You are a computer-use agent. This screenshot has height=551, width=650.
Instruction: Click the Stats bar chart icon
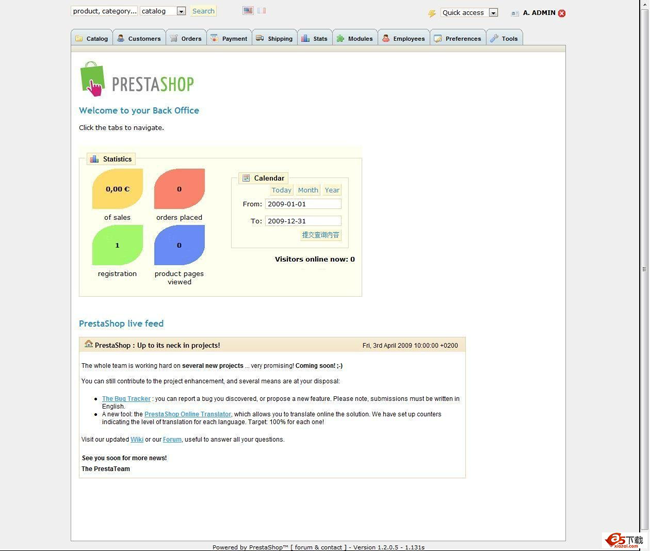click(x=306, y=38)
